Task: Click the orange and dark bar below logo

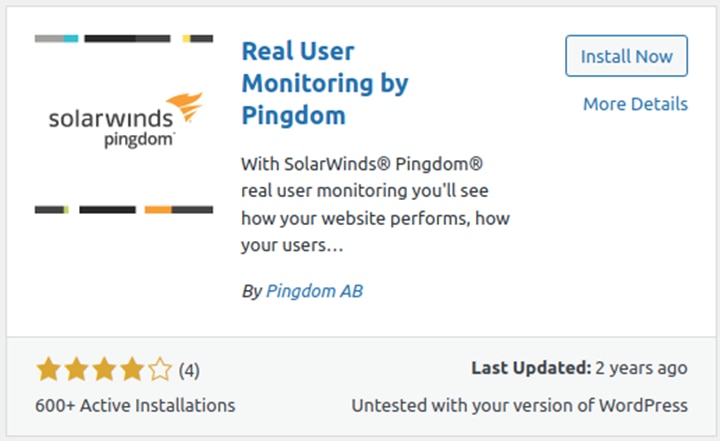Action: (179, 210)
